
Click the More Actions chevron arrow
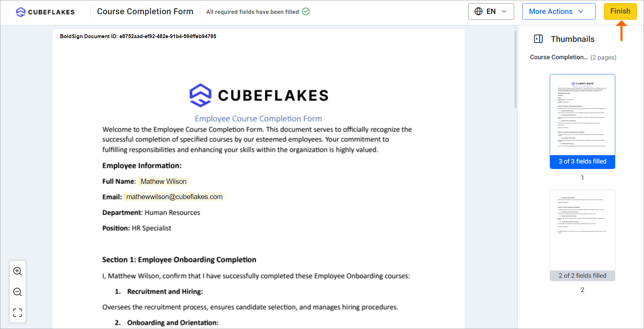point(581,11)
